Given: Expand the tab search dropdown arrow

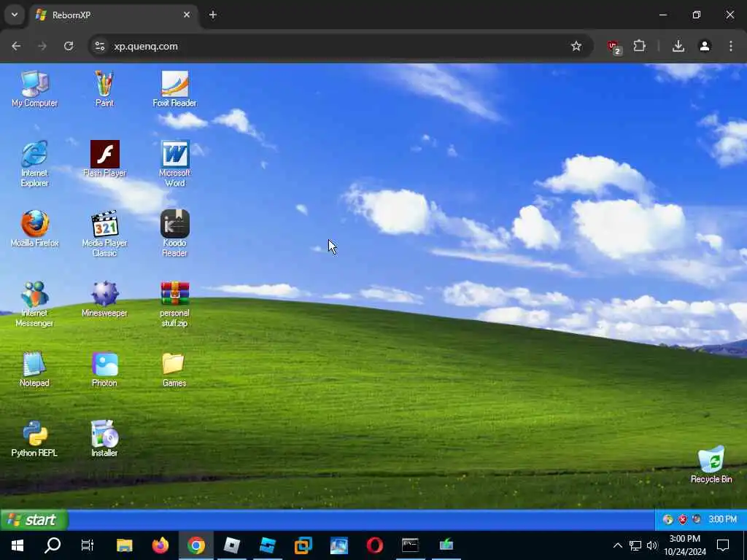Looking at the screenshot, I should point(15,15).
